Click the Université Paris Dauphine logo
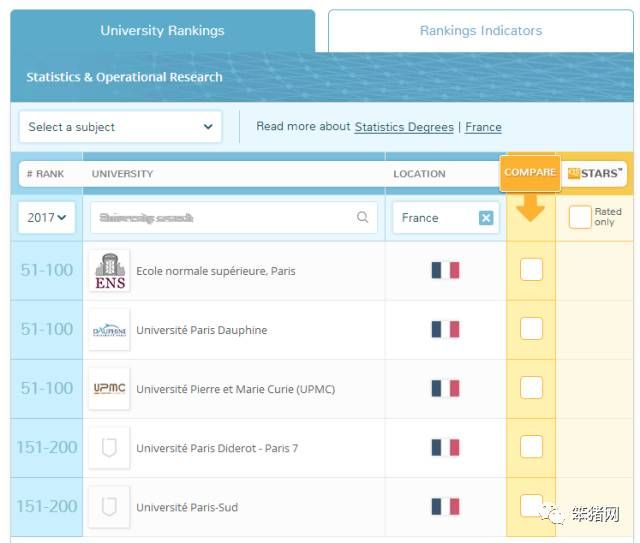Image resolution: width=640 pixels, height=543 pixels. 109,330
